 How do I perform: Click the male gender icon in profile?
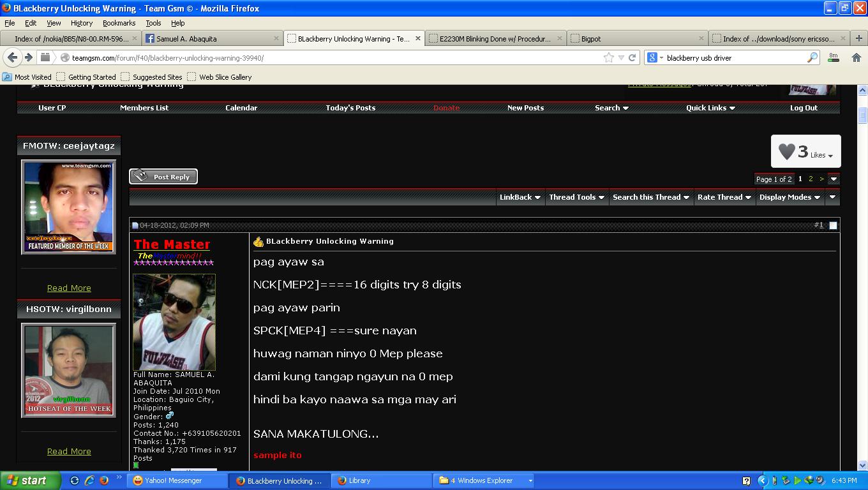point(170,415)
